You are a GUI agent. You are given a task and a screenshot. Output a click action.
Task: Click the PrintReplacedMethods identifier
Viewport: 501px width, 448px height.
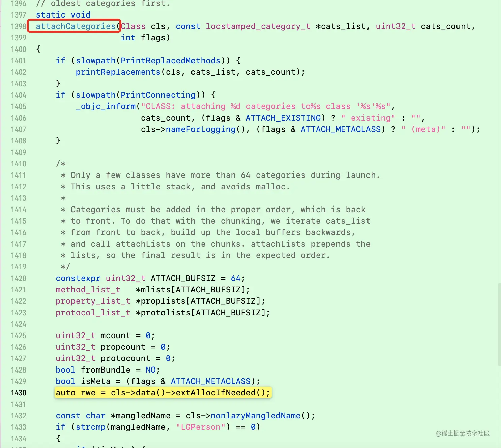click(171, 61)
